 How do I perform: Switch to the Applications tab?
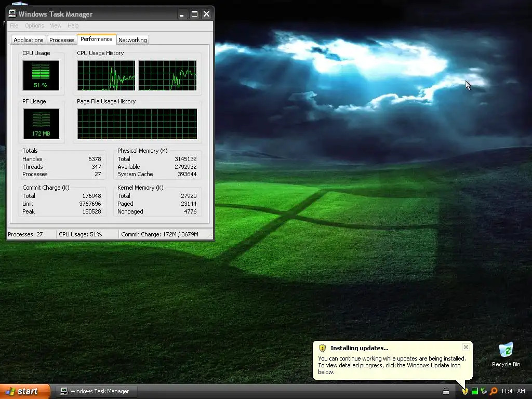pyautogui.click(x=29, y=39)
